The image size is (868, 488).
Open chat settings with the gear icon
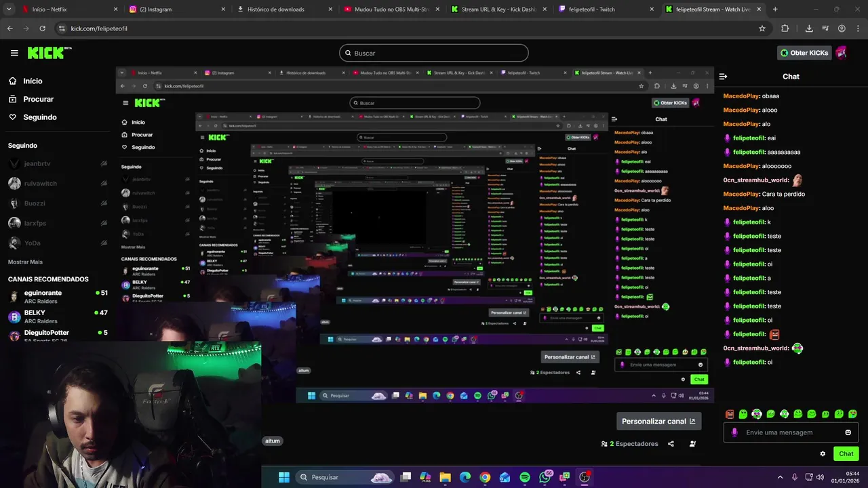(x=823, y=454)
